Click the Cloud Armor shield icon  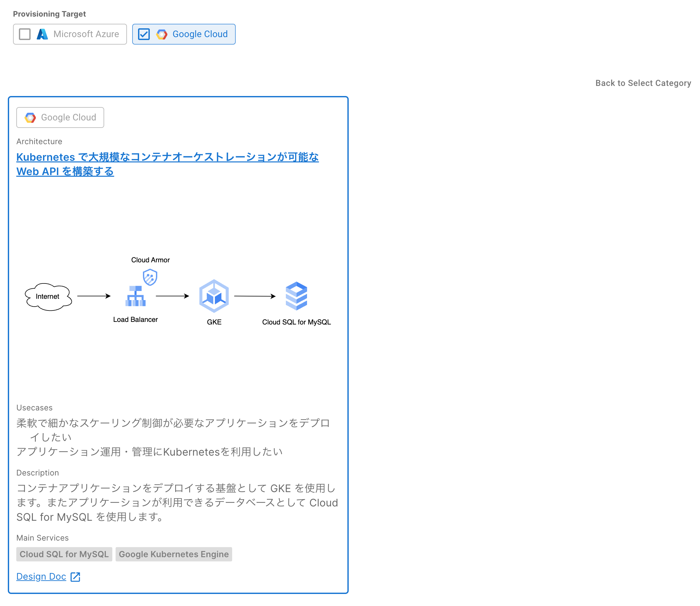point(150,277)
